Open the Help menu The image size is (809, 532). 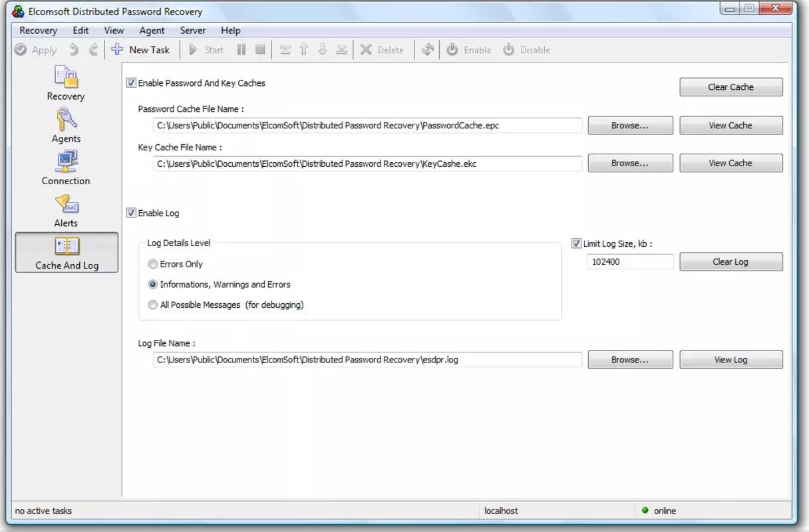coord(231,31)
